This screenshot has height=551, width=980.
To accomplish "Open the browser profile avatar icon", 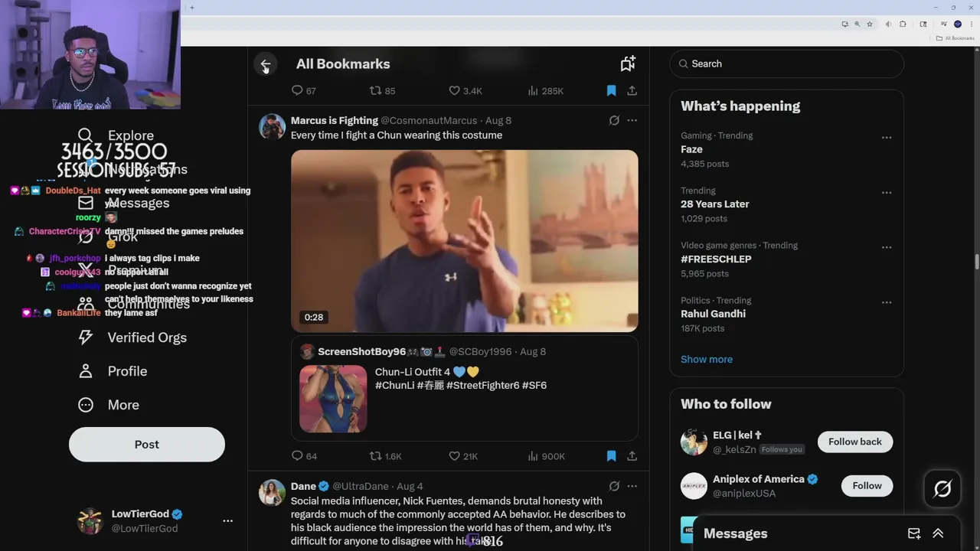I will tap(958, 24).
